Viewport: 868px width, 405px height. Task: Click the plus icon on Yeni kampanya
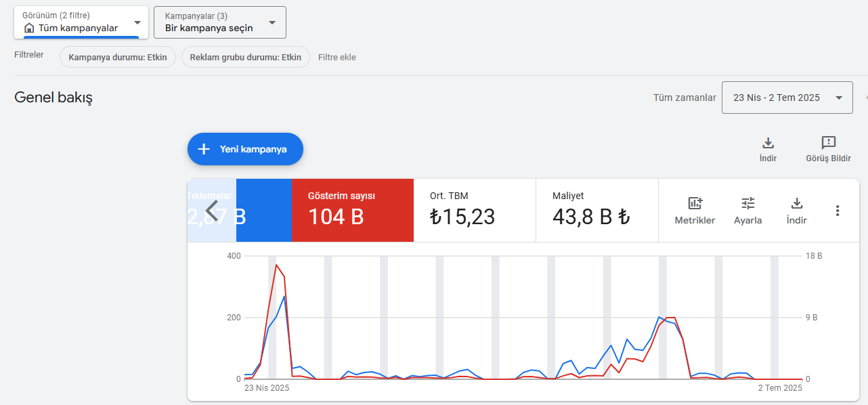click(x=204, y=149)
